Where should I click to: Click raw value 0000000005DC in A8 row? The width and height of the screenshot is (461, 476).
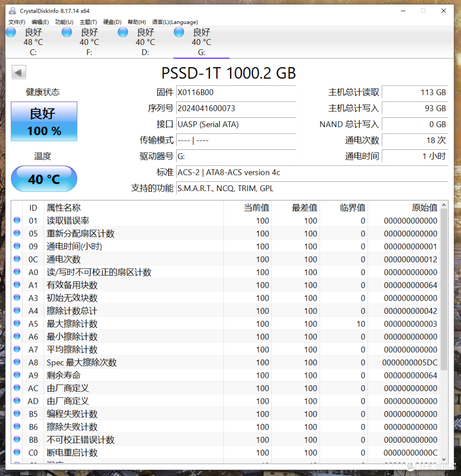point(410,363)
